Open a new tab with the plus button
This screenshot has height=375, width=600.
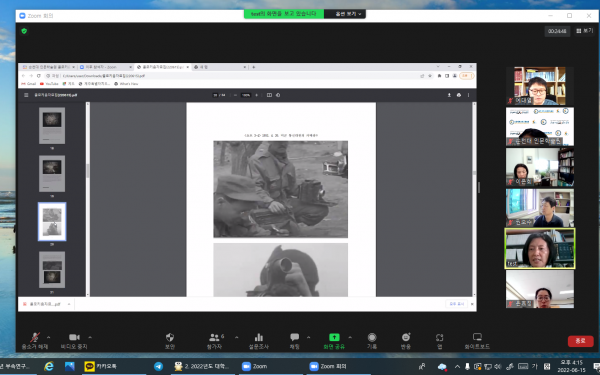point(253,67)
